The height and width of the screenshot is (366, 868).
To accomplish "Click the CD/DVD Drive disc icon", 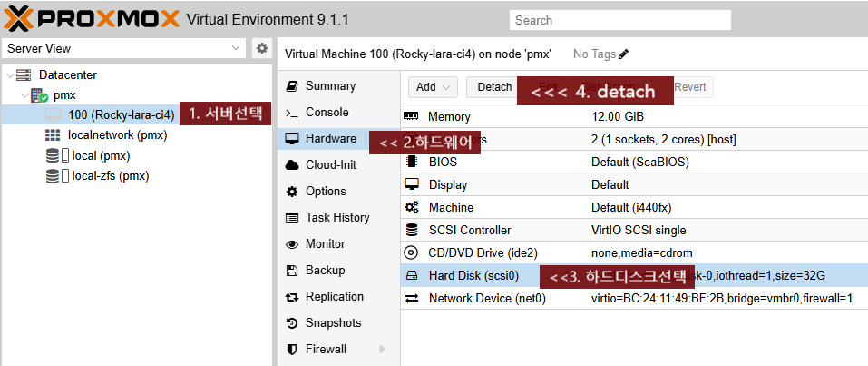I will 411,252.
